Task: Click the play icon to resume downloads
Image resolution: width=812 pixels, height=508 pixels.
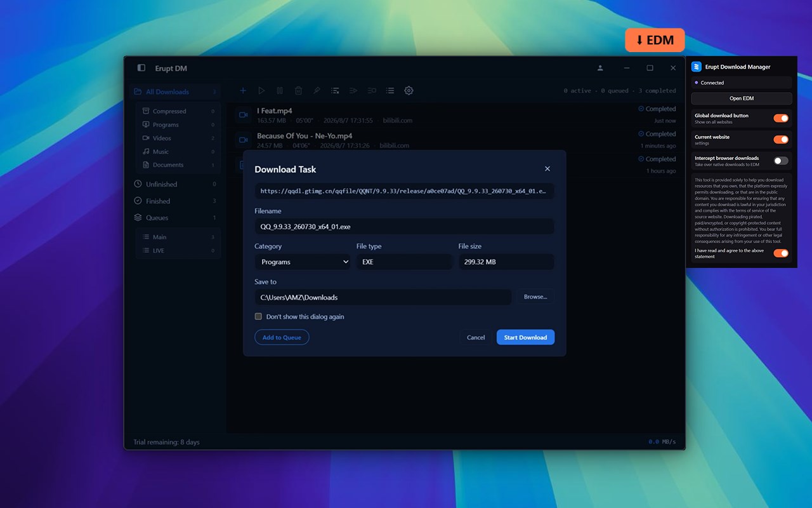Action: (261, 91)
